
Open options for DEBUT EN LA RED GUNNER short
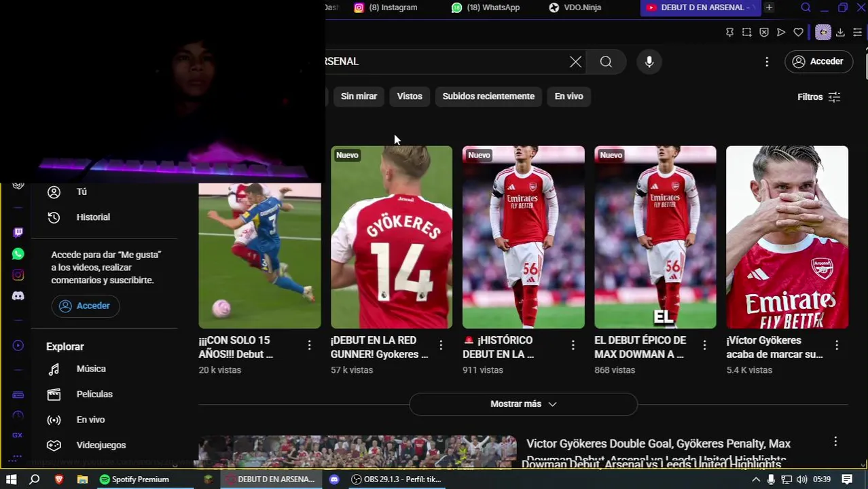pos(441,346)
